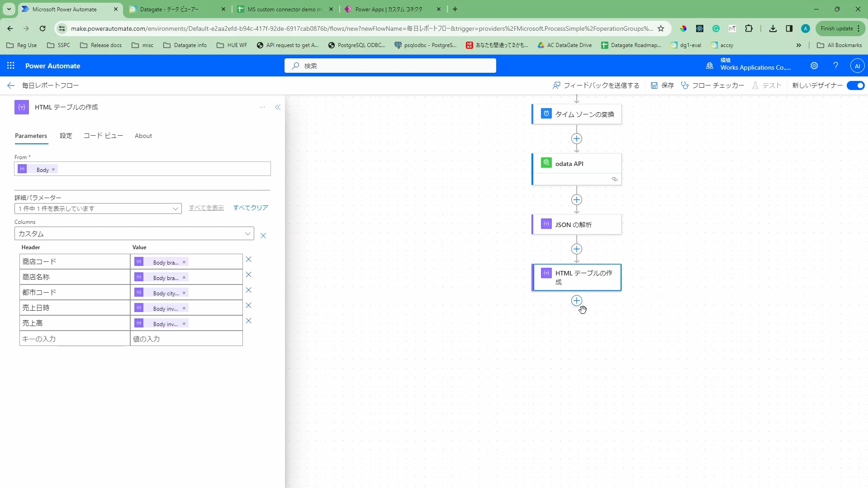868x488 pixels.
Task: Bookmark this page with the star
Action: point(661,28)
